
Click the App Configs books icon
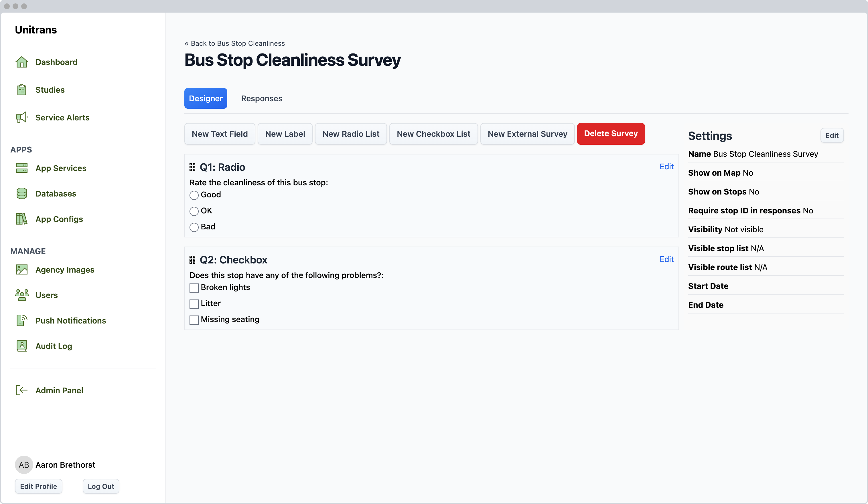point(22,219)
